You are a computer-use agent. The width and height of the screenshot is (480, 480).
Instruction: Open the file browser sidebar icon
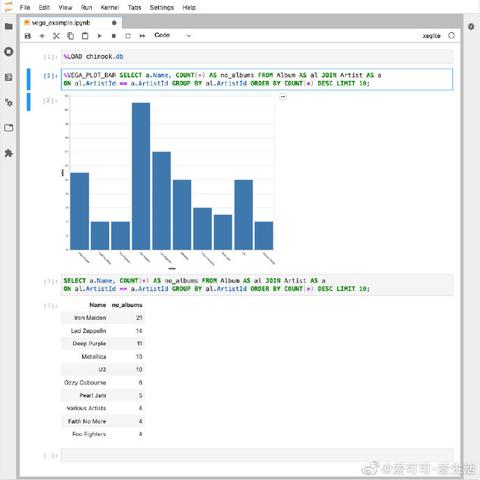(x=9, y=26)
